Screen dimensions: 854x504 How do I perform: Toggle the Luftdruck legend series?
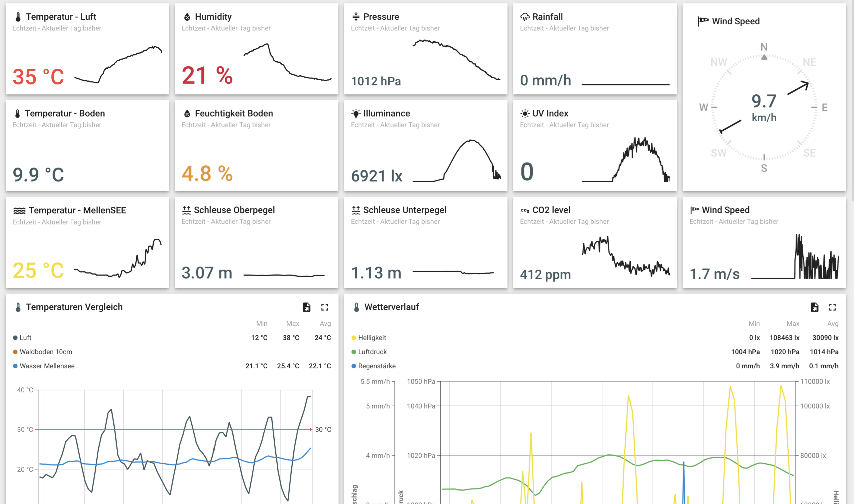[372, 352]
